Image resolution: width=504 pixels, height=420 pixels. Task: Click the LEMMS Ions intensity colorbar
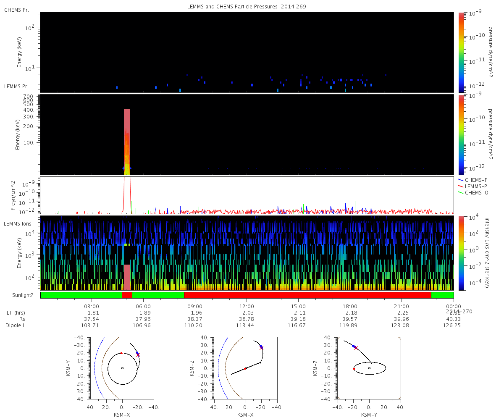pyautogui.click(x=461, y=253)
